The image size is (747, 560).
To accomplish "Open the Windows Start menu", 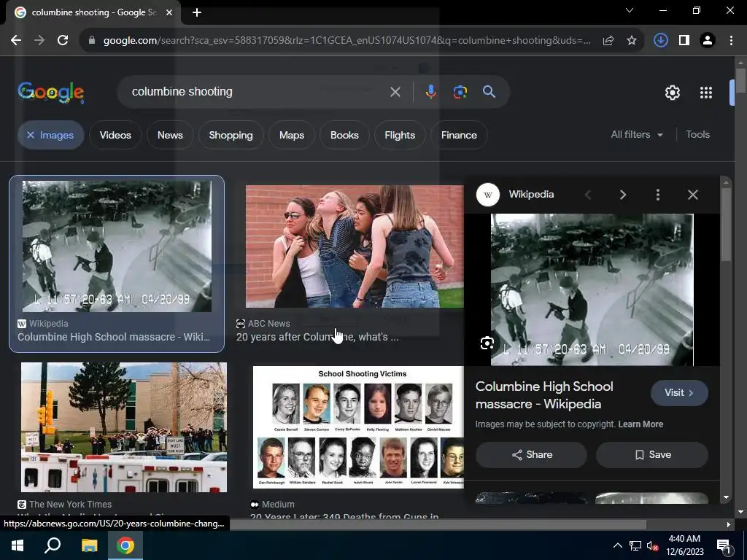I will (18, 545).
